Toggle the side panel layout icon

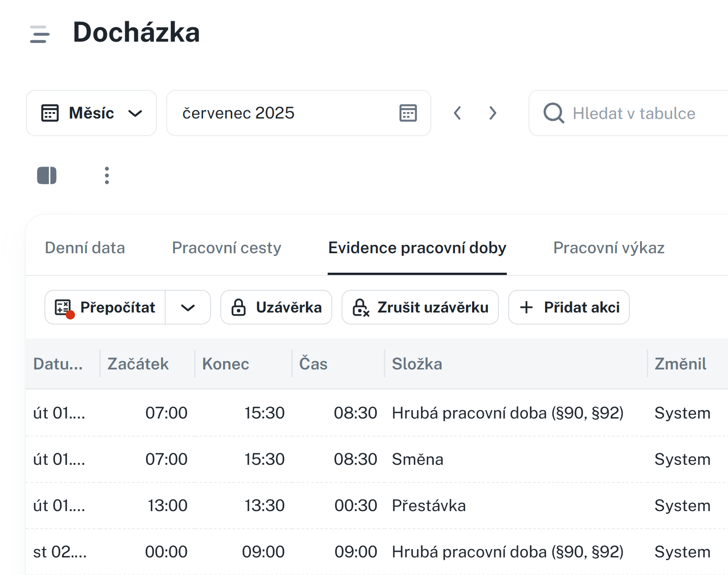coord(47,175)
